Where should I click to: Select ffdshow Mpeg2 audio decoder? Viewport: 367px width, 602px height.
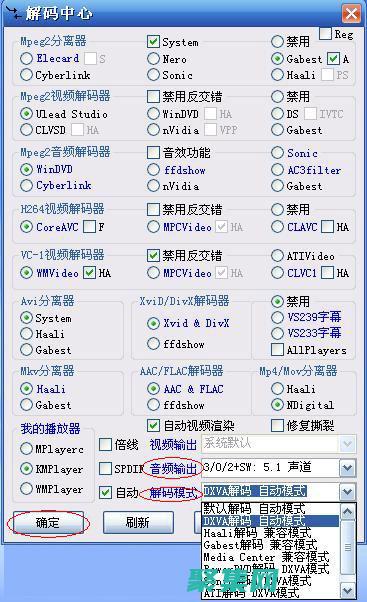click(x=153, y=169)
